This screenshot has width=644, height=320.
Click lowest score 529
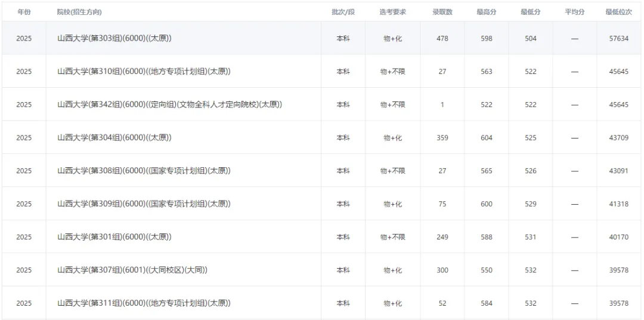(531, 204)
